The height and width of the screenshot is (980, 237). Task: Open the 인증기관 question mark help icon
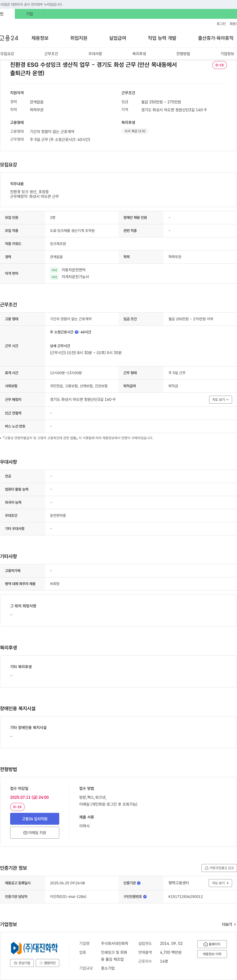click(x=139, y=883)
